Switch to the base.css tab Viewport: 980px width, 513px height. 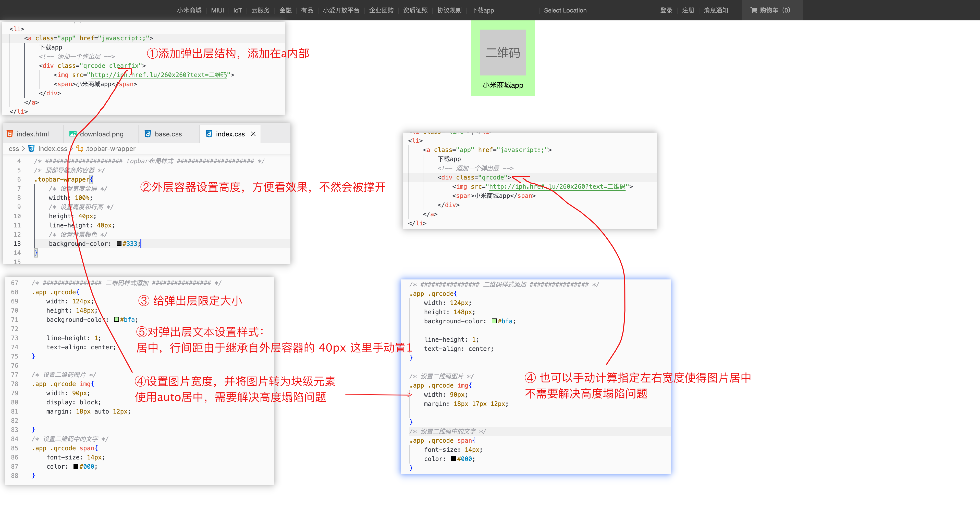[x=168, y=134]
